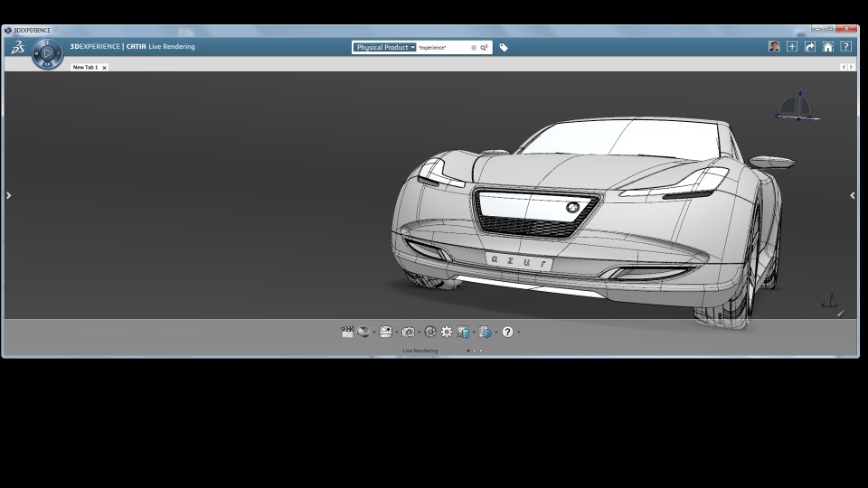Screen dimensions: 868x488
Task: Expand the help icon dropdown arrow in bottom toolbar
Action: 518,333
